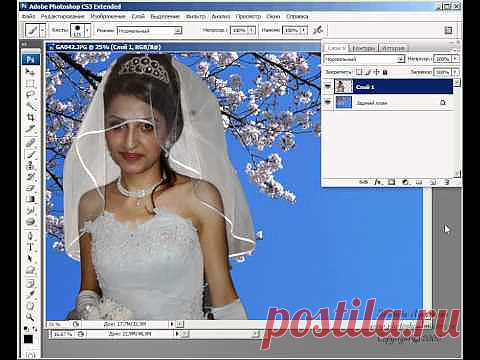Open document status bar info arrow
Viewport: 480px width, 360px height.
[172, 324]
